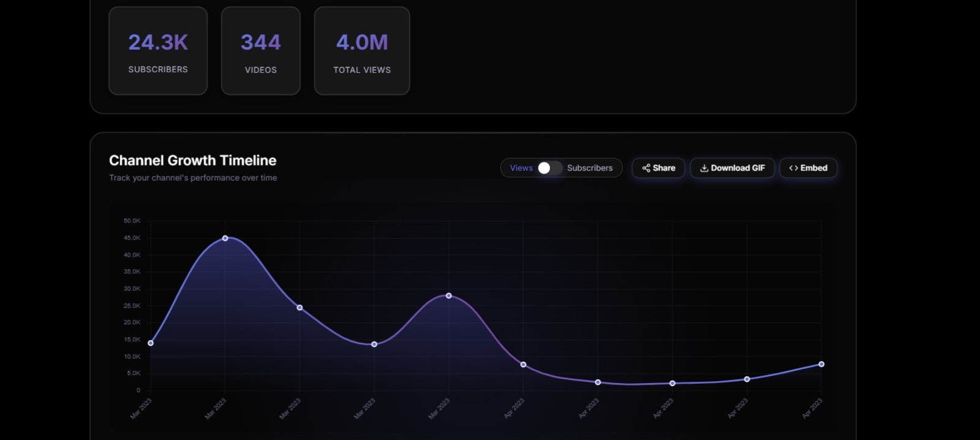980x440 pixels.
Task: Select the Subscribers label beside the toggle
Action: (589, 168)
